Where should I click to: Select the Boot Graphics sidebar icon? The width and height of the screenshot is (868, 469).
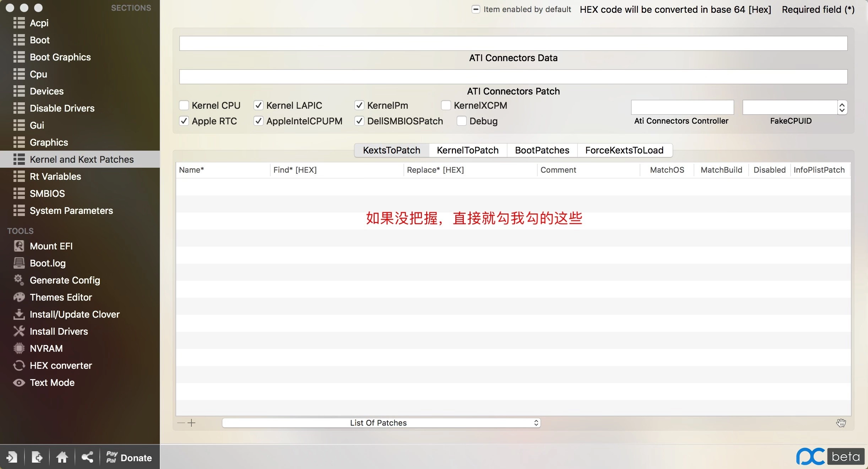click(19, 57)
